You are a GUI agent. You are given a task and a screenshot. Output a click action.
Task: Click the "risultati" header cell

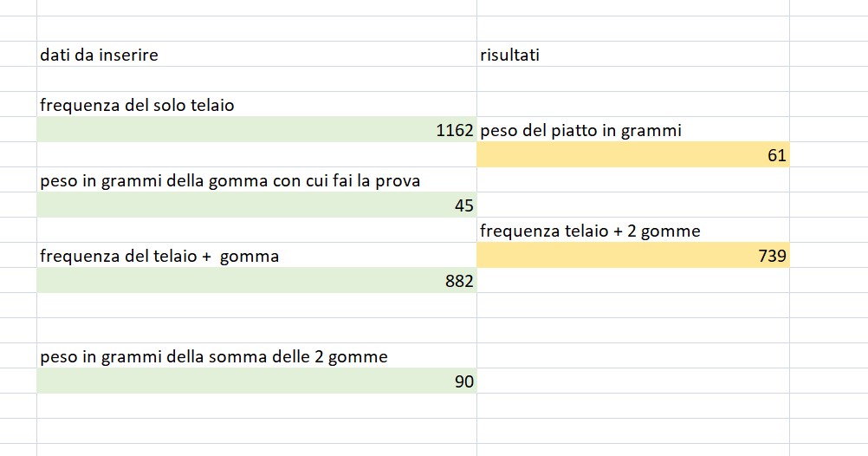pyautogui.click(x=509, y=55)
